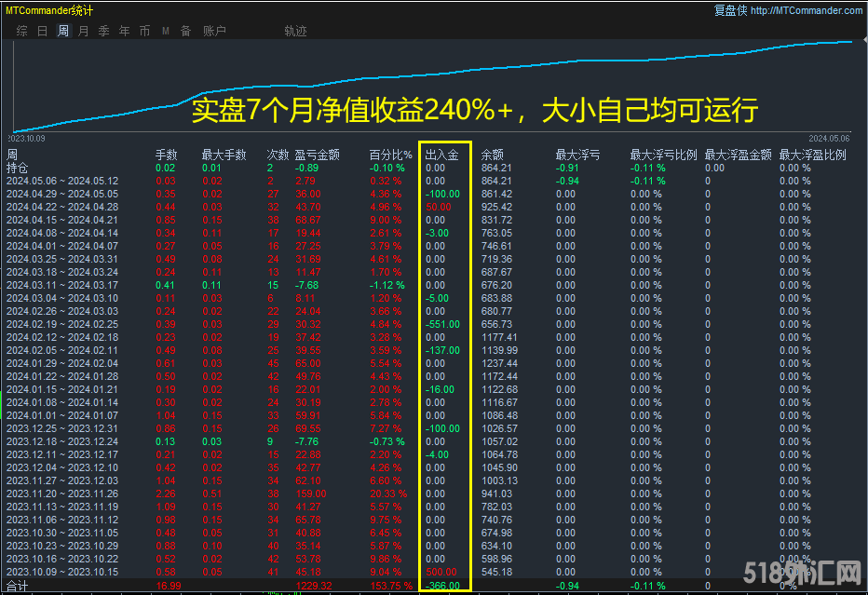Image resolution: width=868 pixels, height=595 pixels.
Task: Select the M tab in toolbar
Action: click(165, 31)
